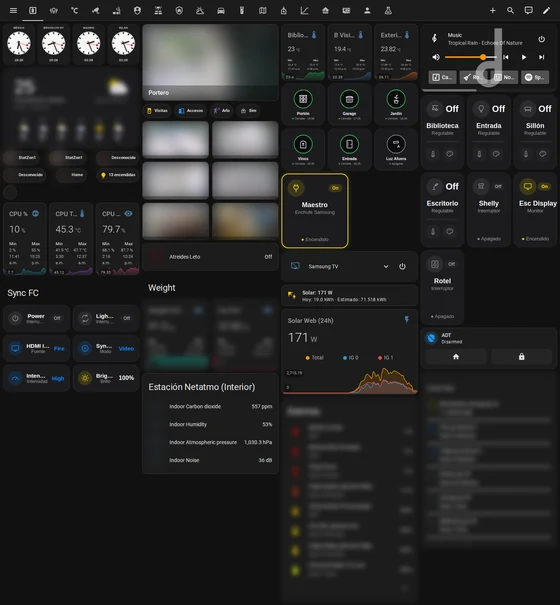
Task: Toggle the Esc Display monitor switch
Action: point(537,209)
